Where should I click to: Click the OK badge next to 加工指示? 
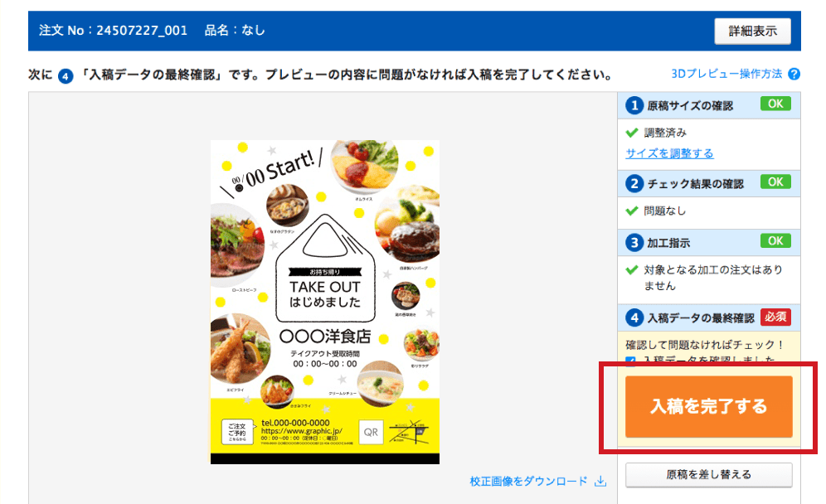[x=775, y=240]
